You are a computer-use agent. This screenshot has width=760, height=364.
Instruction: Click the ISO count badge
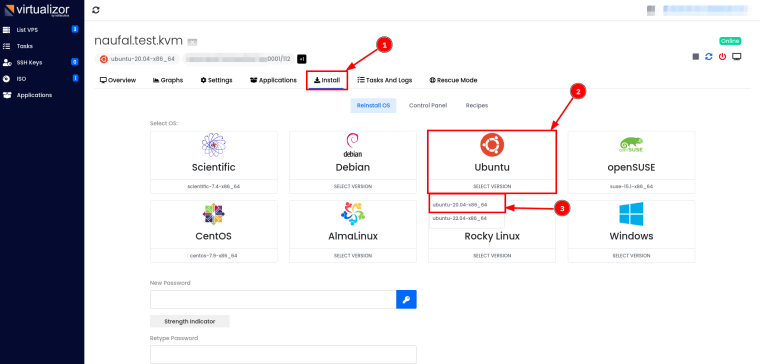[75, 78]
